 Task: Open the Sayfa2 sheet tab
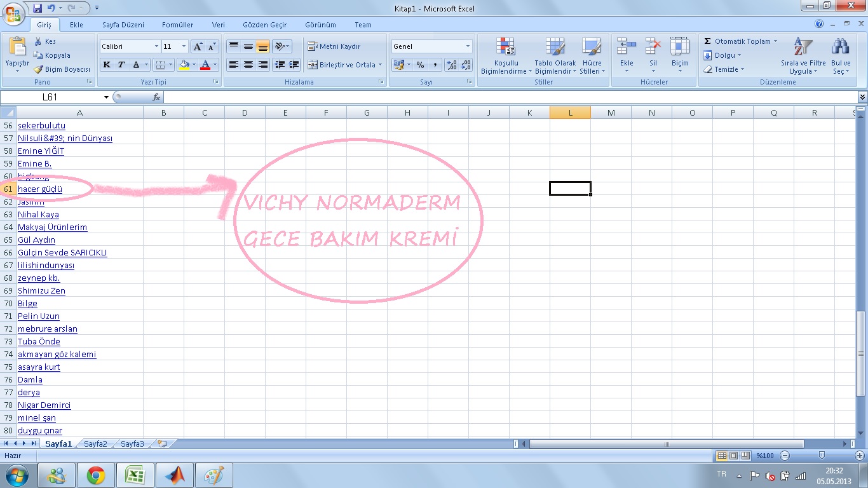[x=96, y=444]
